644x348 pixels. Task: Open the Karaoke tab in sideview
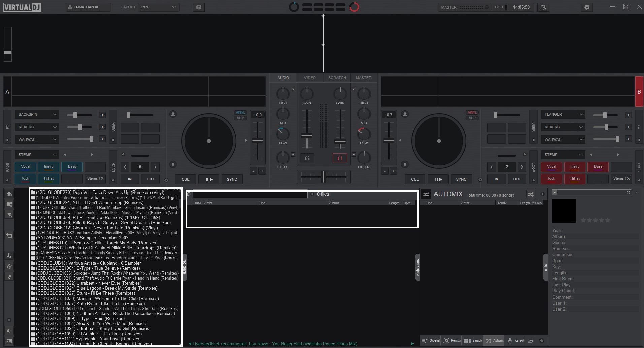[x=516, y=341]
